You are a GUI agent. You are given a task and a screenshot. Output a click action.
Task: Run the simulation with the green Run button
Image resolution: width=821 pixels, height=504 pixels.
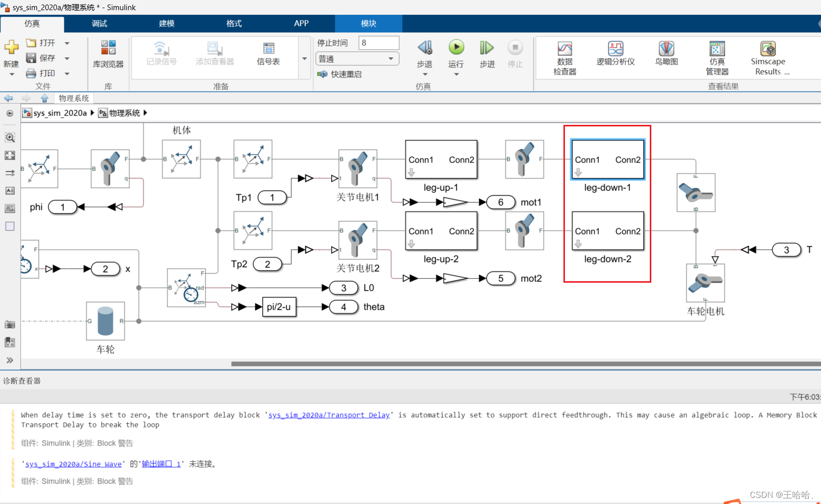456,47
